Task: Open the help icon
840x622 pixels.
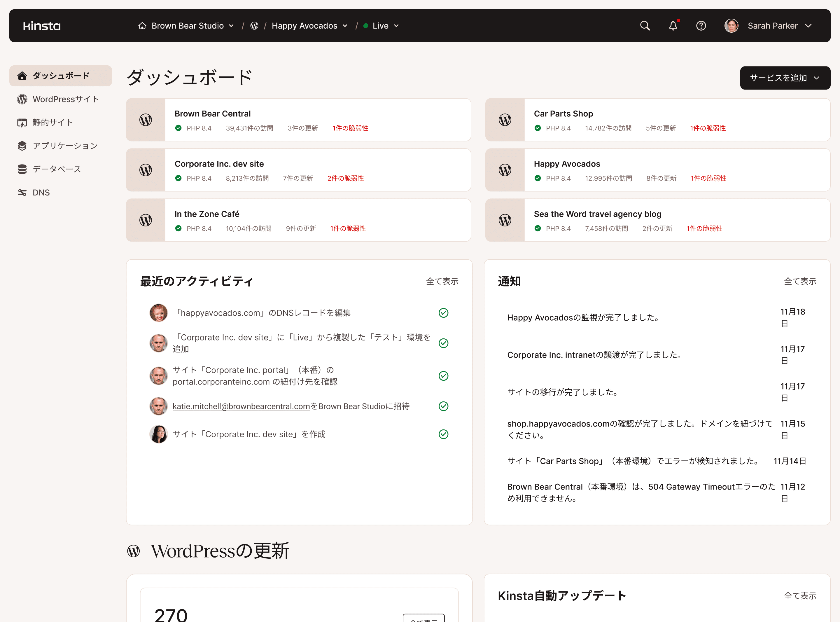Action: point(701,26)
